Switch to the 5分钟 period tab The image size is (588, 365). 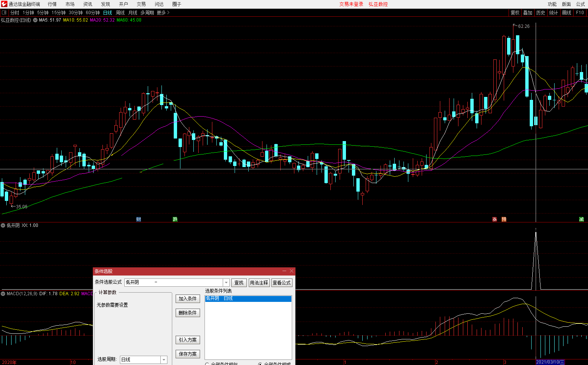43,13
